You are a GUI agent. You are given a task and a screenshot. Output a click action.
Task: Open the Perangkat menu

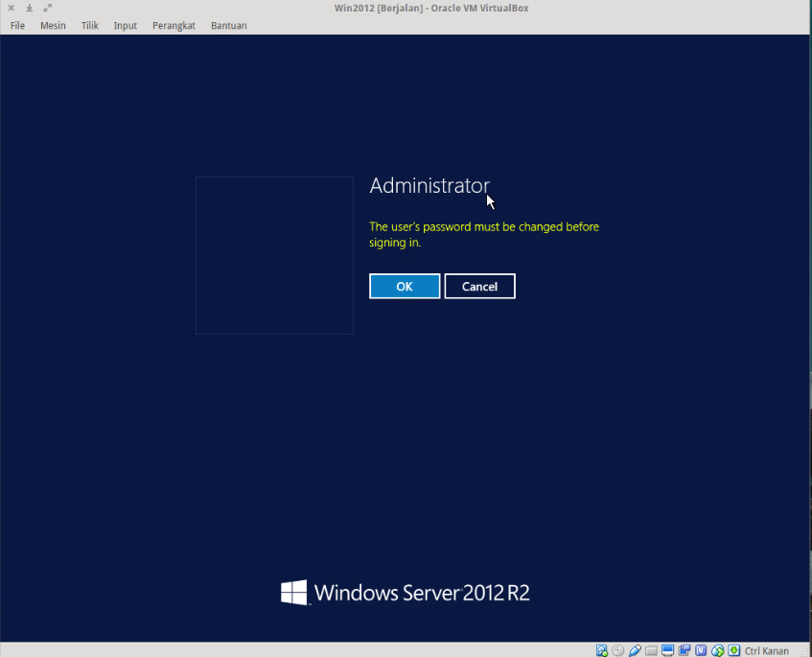[x=174, y=25]
